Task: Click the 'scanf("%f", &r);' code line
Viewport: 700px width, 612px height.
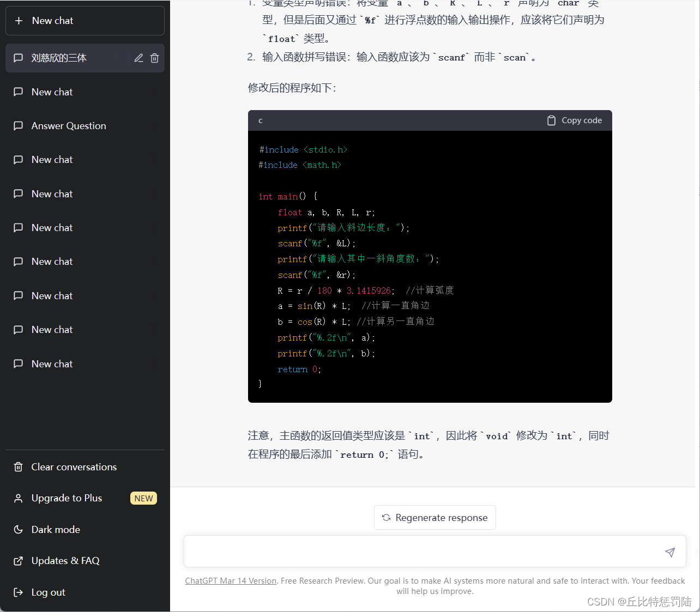Action: [x=317, y=275]
